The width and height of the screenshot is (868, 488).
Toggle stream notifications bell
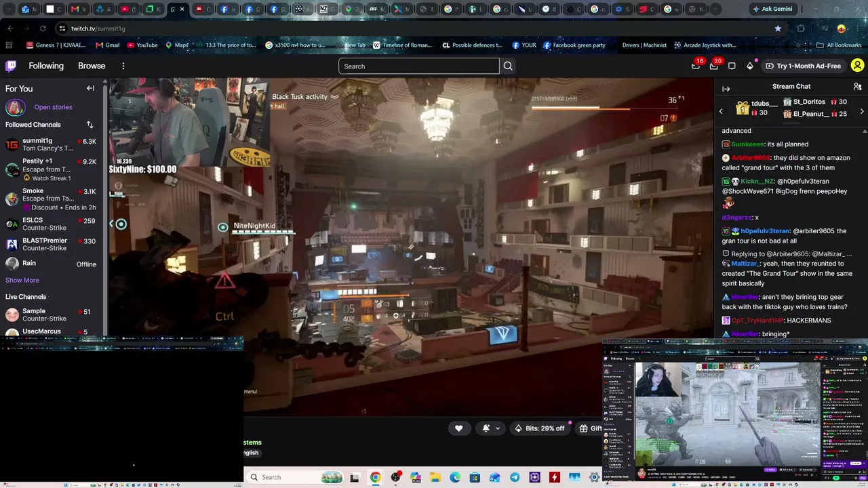(486, 428)
